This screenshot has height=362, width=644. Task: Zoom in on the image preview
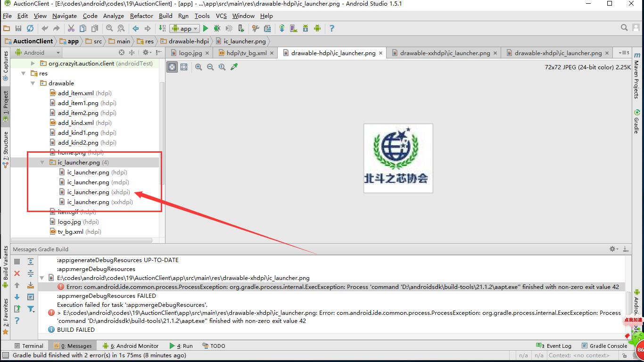198,67
